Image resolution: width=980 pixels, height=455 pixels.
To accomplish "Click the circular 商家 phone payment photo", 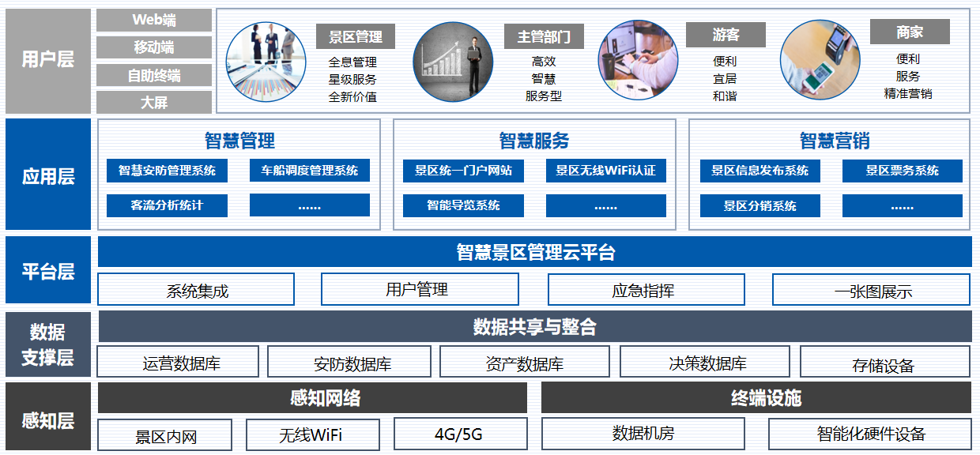I will pos(820,60).
